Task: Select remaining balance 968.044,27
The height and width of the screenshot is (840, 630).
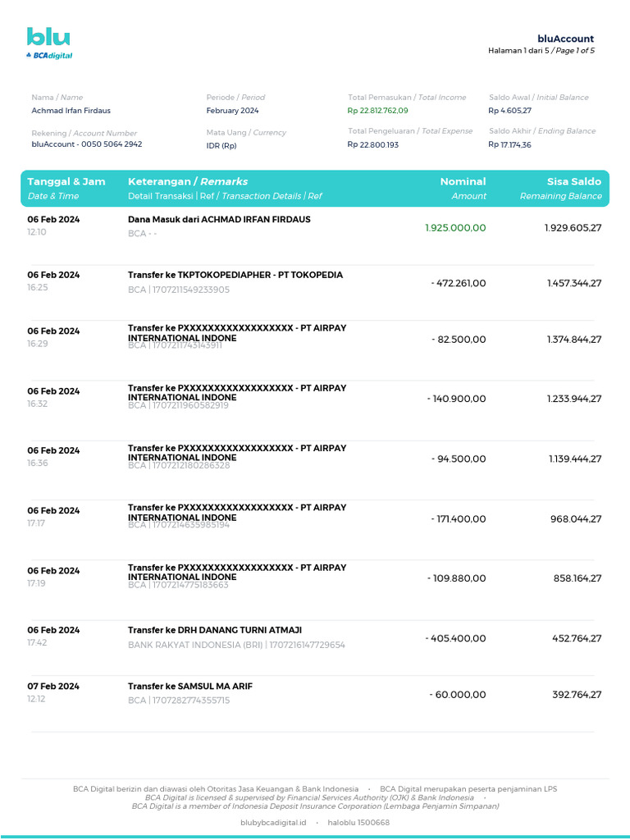Action: 576,519
